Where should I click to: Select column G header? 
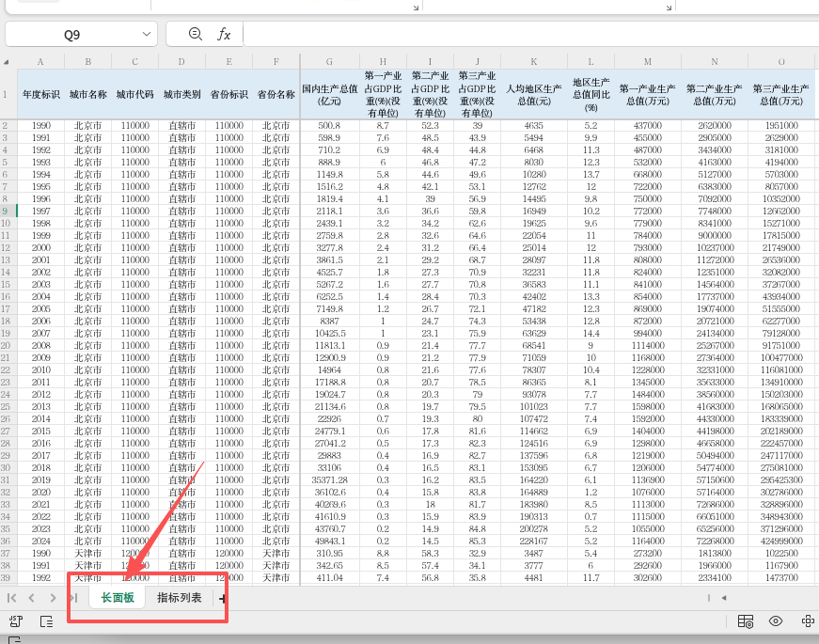click(329, 62)
